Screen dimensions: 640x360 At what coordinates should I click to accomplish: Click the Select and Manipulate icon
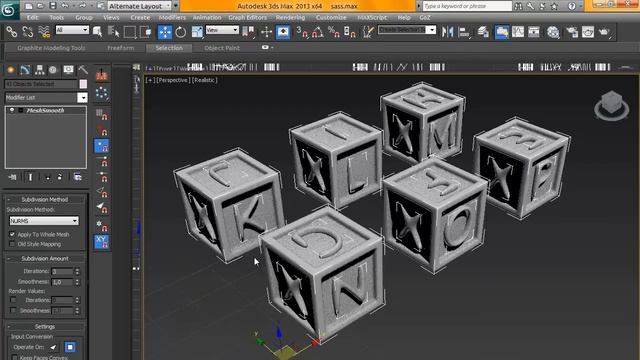(266, 31)
